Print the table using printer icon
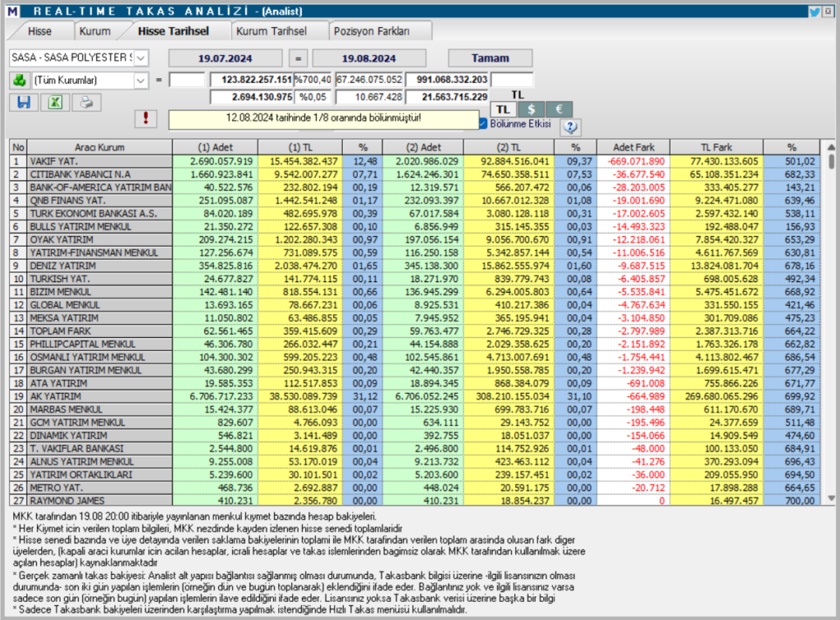Screen dimensions: 840x620 [x=86, y=103]
